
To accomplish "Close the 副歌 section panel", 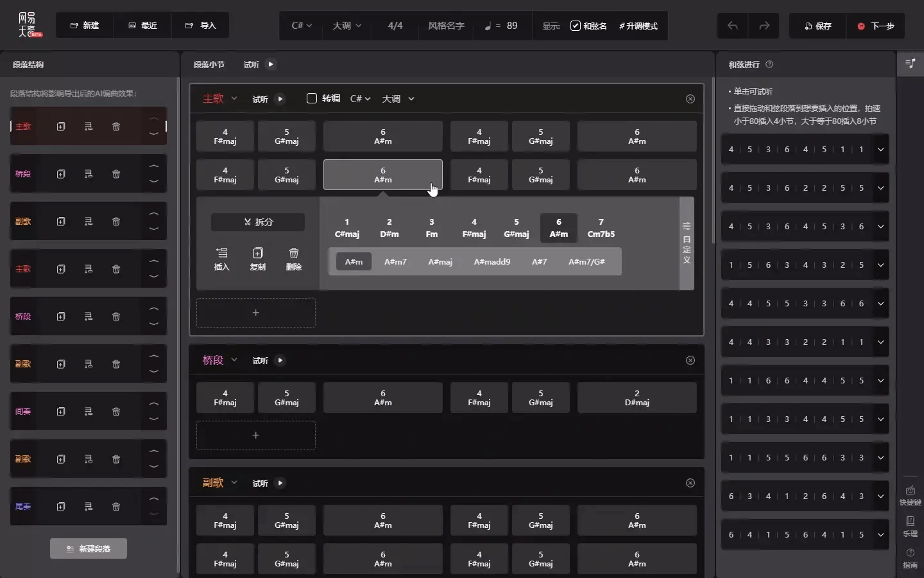I will pos(690,483).
